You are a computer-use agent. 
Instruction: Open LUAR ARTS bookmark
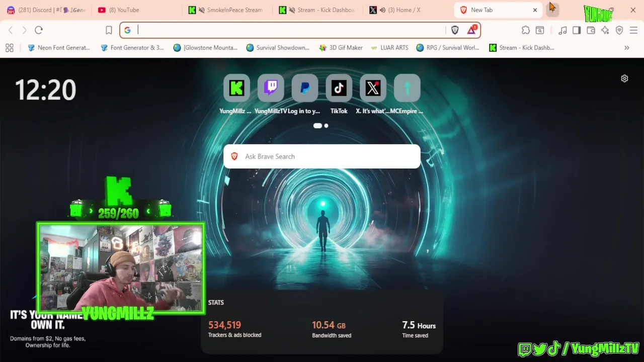point(389,48)
